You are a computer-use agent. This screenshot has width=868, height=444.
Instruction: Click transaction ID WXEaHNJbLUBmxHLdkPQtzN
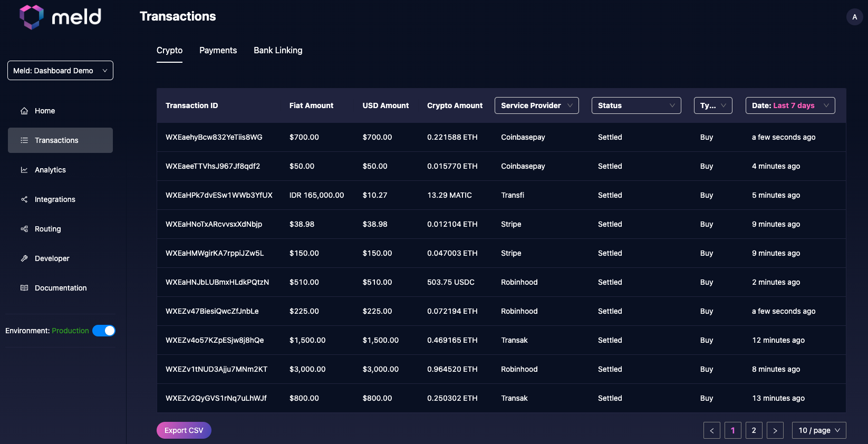click(217, 282)
